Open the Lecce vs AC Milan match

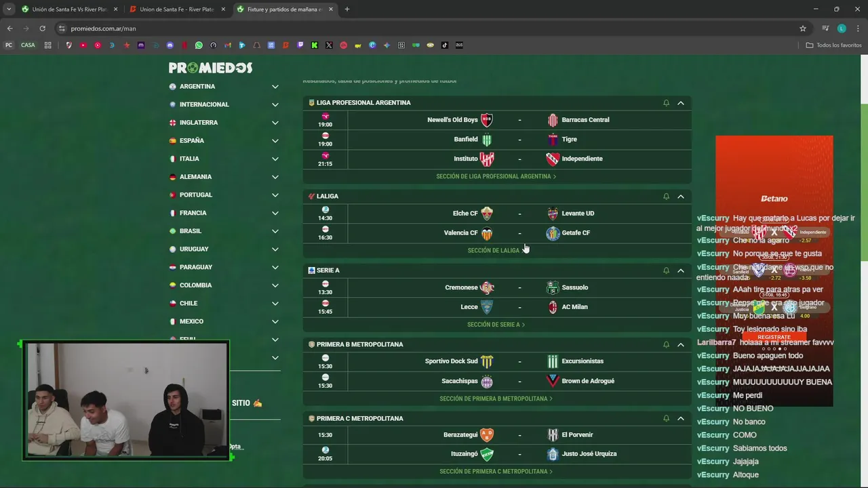(497, 307)
